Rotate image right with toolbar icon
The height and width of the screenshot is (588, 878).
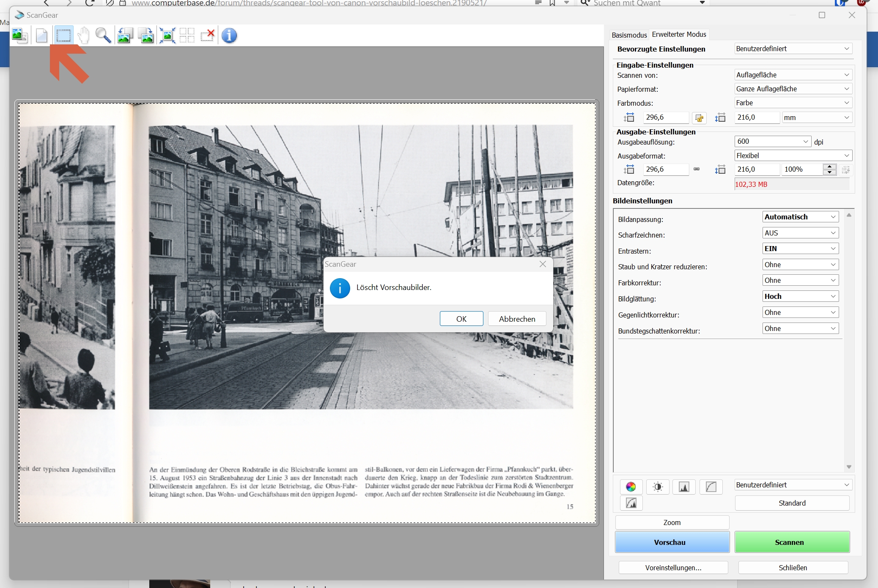146,36
